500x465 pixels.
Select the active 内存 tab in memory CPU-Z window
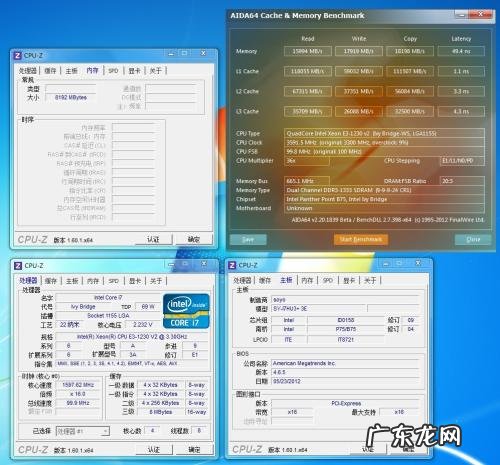tap(92, 71)
